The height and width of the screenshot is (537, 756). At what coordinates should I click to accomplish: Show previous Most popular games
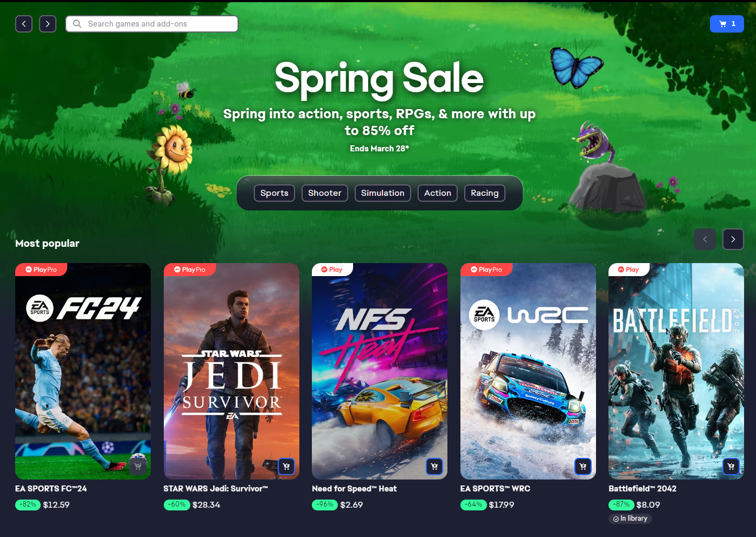point(705,239)
